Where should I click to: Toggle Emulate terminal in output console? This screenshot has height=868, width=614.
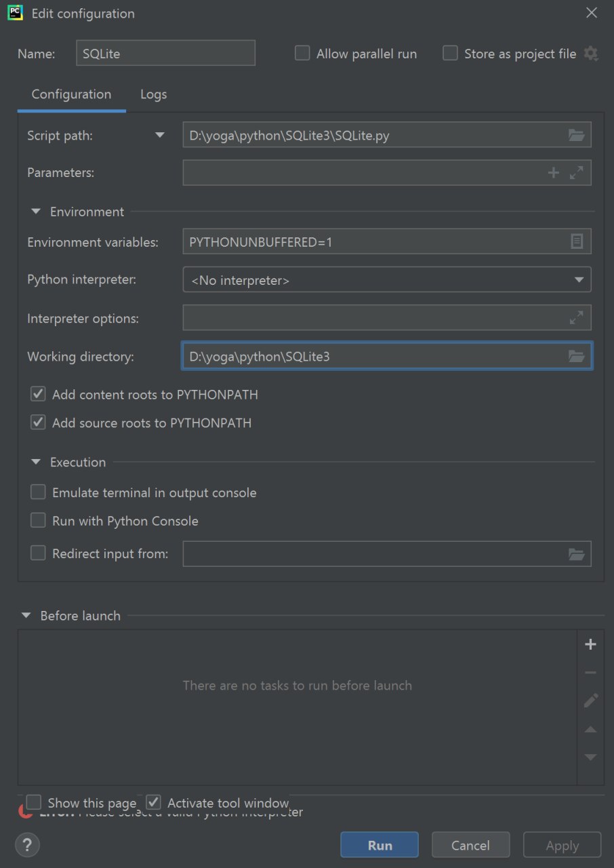39,492
